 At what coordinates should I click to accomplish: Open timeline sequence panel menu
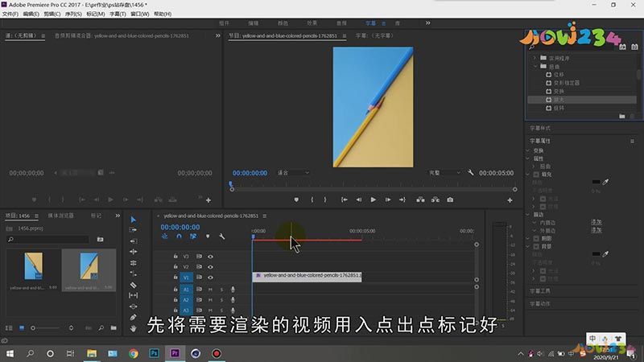(265, 216)
